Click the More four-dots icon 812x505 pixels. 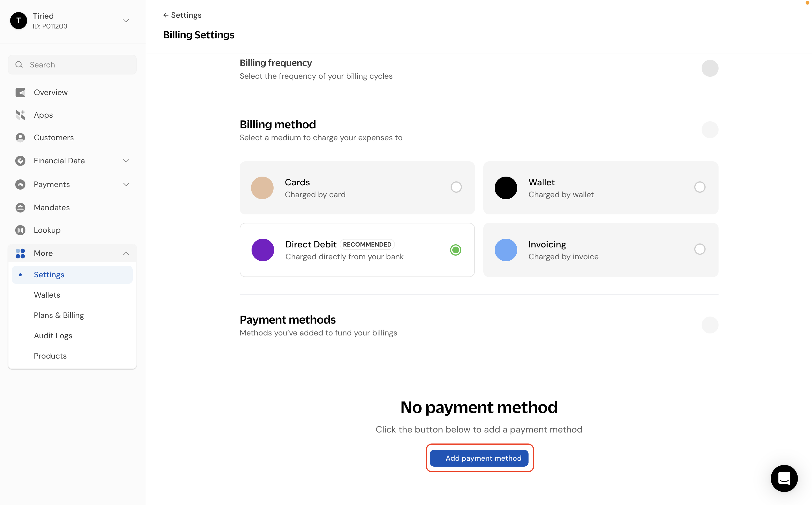coord(20,253)
